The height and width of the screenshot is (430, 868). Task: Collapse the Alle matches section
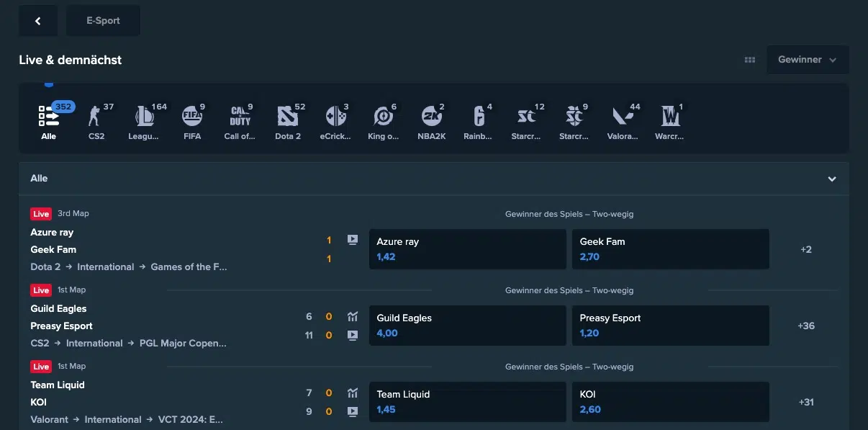point(831,178)
